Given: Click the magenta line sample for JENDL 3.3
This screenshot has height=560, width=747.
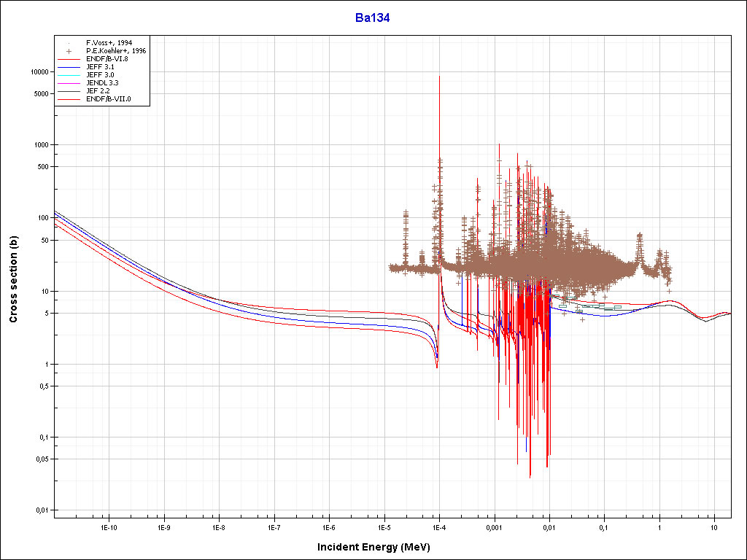Looking at the screenshot, I should coord(70,83).
